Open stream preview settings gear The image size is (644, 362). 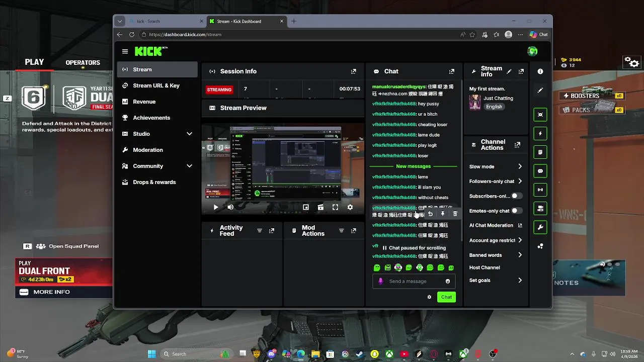[350, 207]
